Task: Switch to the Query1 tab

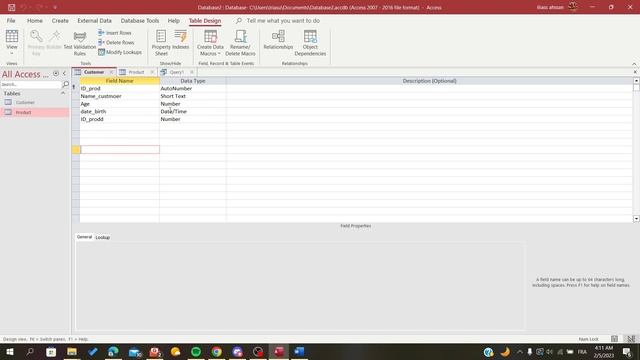Action: click(176, 72)
